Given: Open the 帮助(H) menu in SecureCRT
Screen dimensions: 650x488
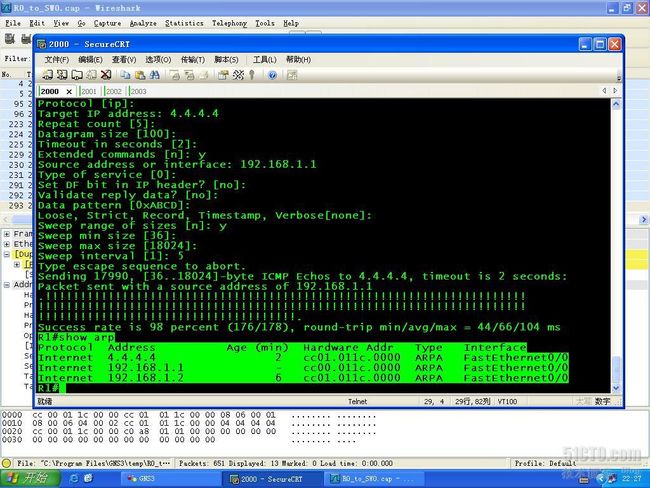Looking at the screenshot, I should (298, 60).
